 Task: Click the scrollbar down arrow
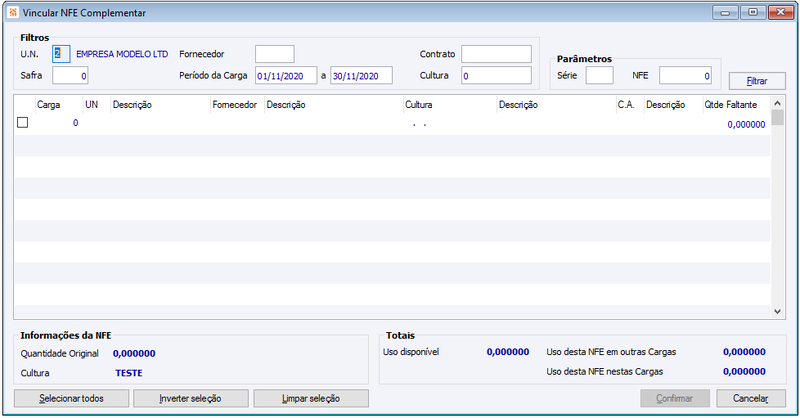[x=777, y=311]
